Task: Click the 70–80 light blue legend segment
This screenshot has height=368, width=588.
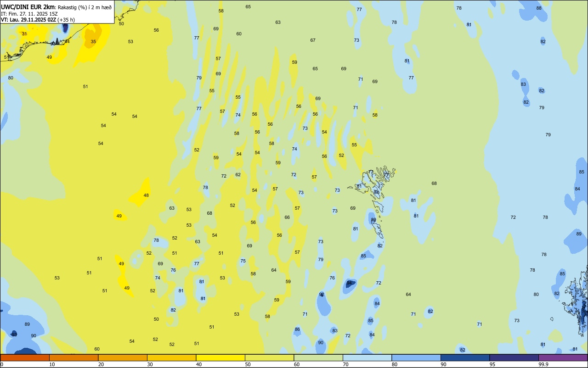Action: click(367, 357)
